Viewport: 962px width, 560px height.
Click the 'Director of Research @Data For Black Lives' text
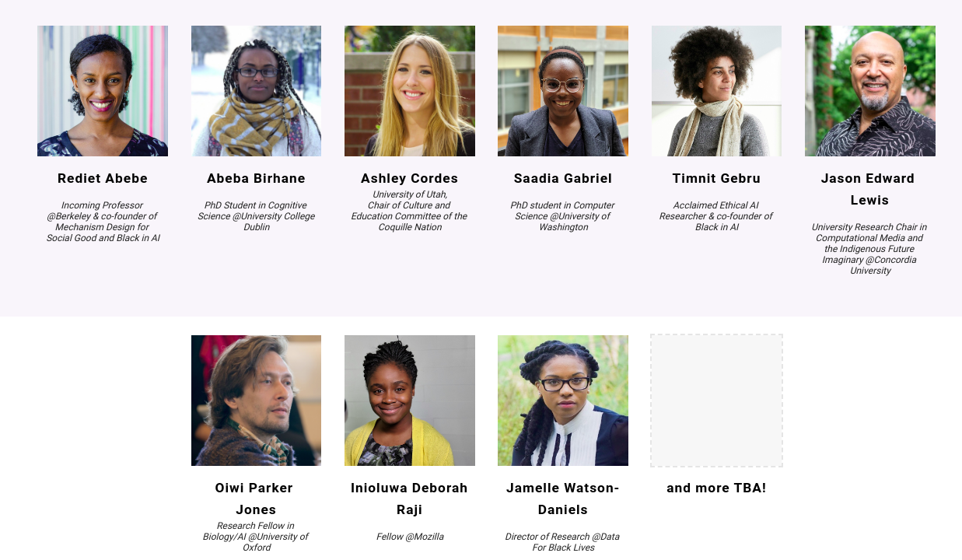(562, 542)
